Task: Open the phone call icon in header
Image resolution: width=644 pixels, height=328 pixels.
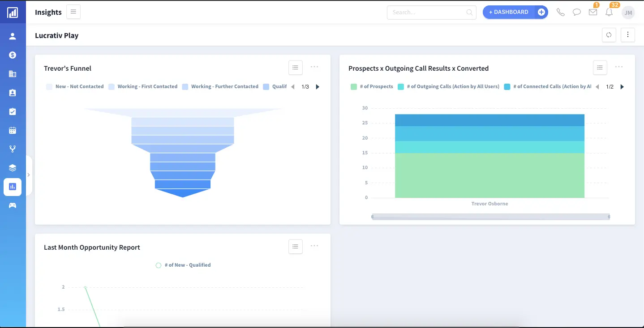Action: coord(560,12)
